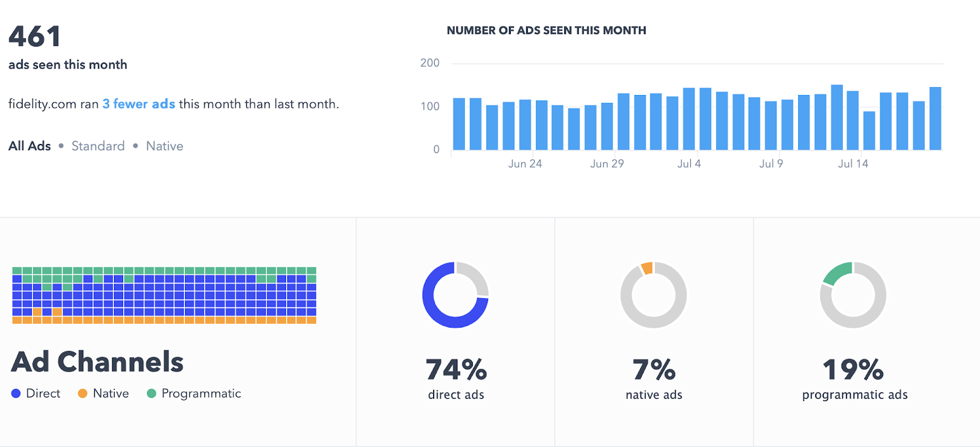Click the orange Native legend dot
Screen dimensions: 980x447
point(83,393)
